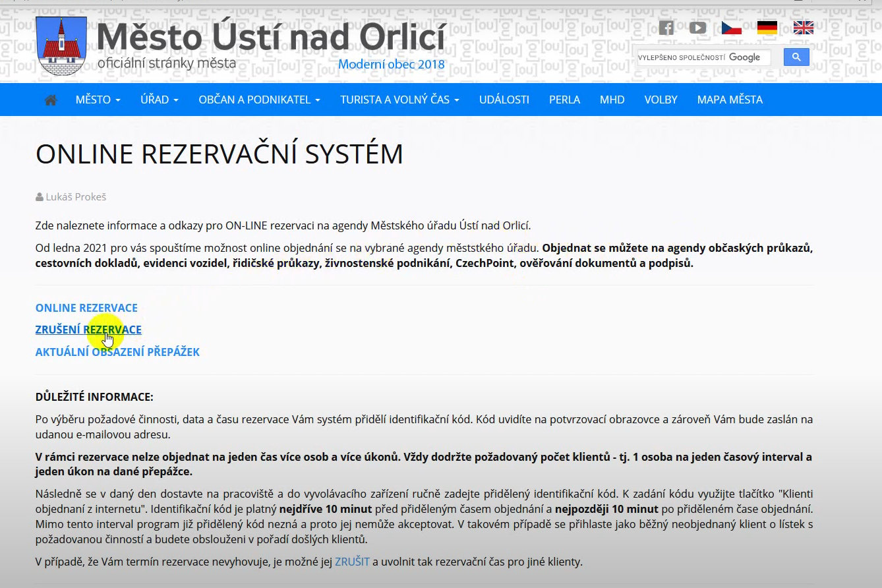The height and width of the screenshot is (588, 882).
Task: Open MAPA MĚSTA in navigation
Action: pos(729,100)
